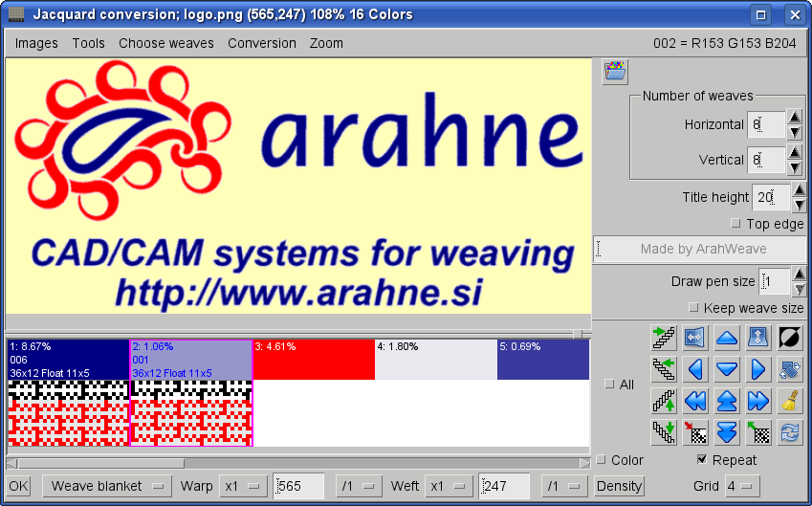Click the weave thumbnail under color 1
The image size is (812, 506).
[68, 413]
